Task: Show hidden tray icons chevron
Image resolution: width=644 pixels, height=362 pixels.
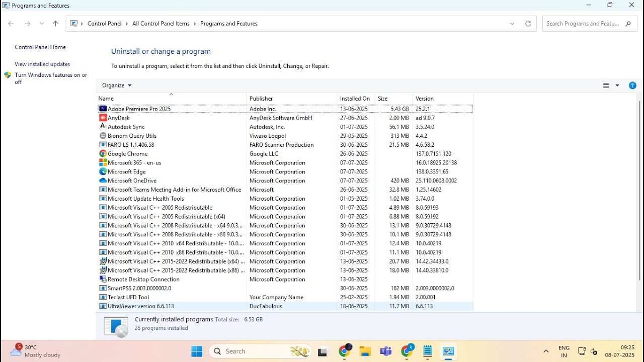Action: point(546,351)
